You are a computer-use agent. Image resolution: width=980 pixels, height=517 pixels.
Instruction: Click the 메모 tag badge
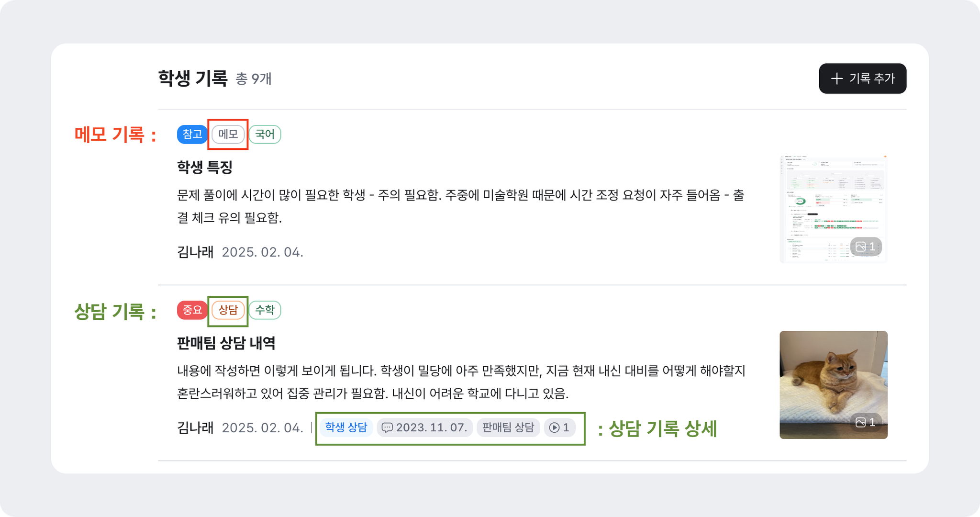point(228,135)
